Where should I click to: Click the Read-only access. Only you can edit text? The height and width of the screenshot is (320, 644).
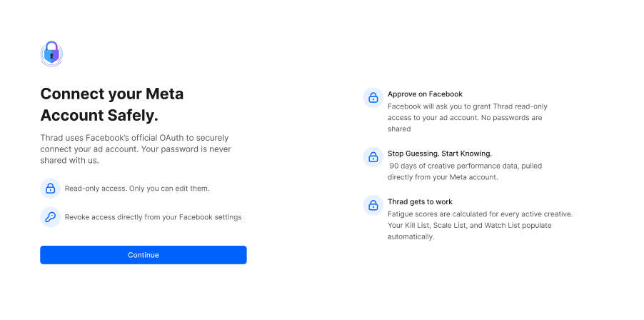(137, 188)
